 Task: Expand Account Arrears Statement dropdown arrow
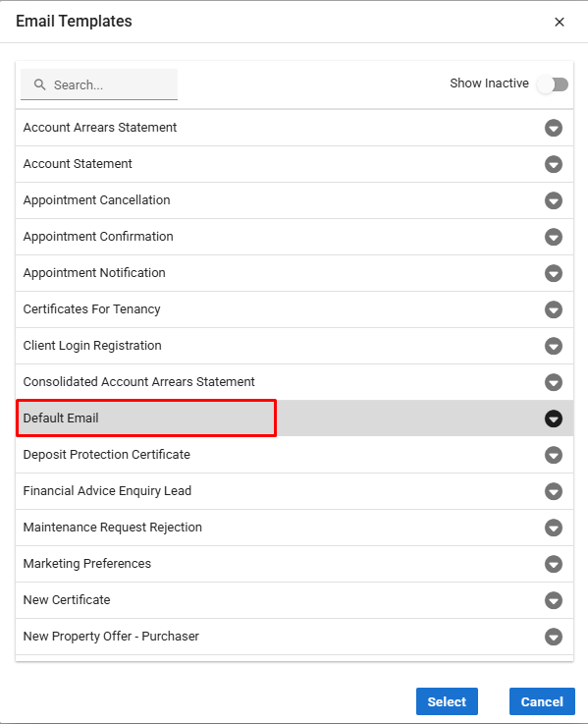point(554,128)
